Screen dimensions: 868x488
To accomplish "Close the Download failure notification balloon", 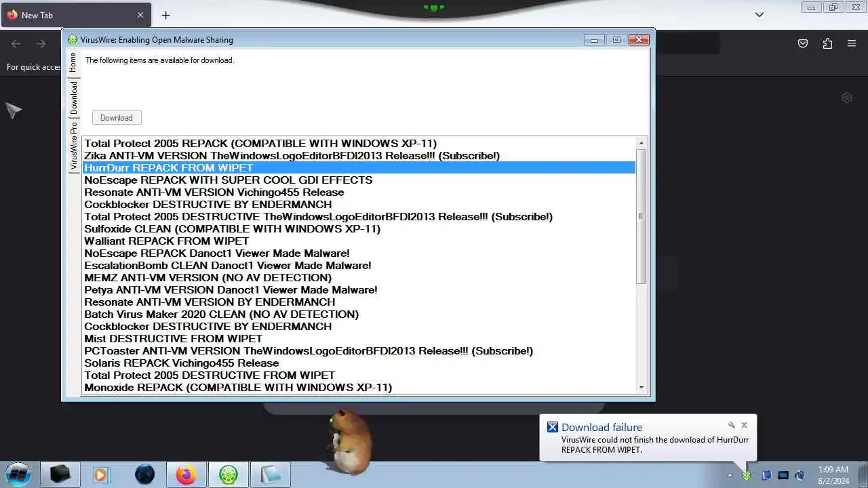I will 744,425.
